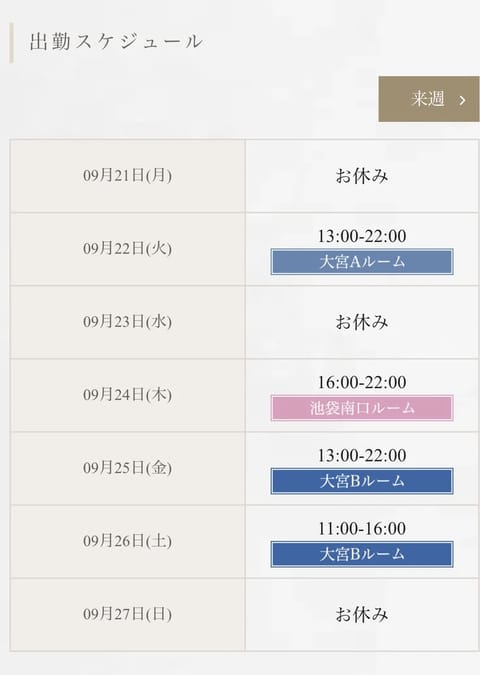Select the 09月23日(水) date cell
Screen dimensions: 480x675
coord(127,322)
